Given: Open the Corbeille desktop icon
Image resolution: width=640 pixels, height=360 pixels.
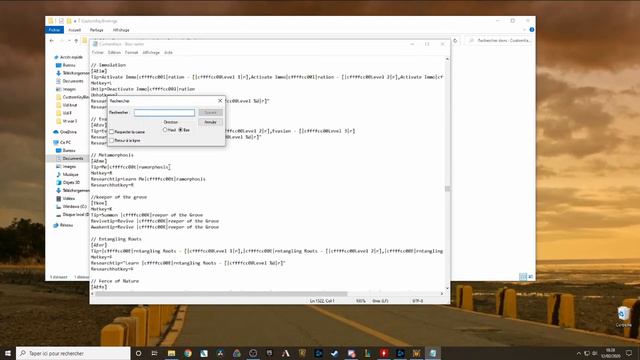Looking at the screenshot, I should coord(623,316).
